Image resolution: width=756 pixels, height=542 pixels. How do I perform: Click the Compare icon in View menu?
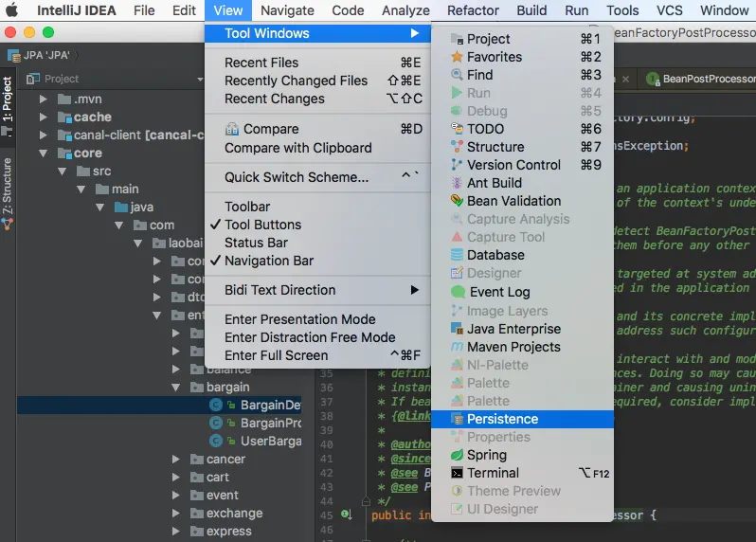coord(232,129)
